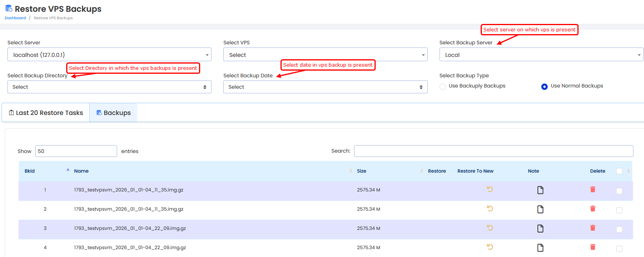
Task: Delete backup 3 using trash icon
Action: (593, 228)
